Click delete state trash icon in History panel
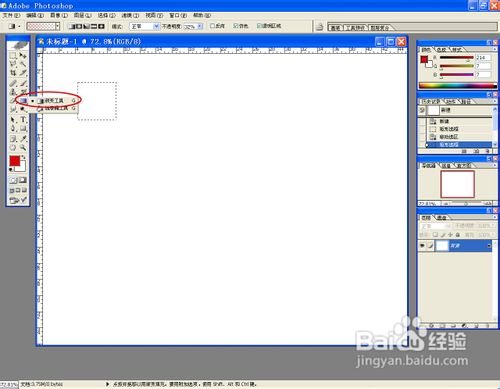 [x=487, y=151]
